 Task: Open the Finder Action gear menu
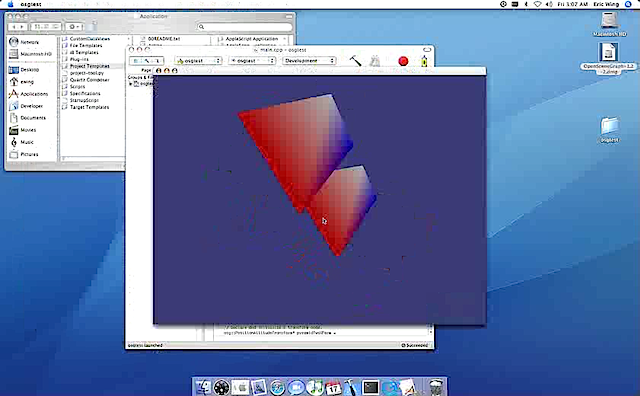pyautogui.click(x=74, y=27)
